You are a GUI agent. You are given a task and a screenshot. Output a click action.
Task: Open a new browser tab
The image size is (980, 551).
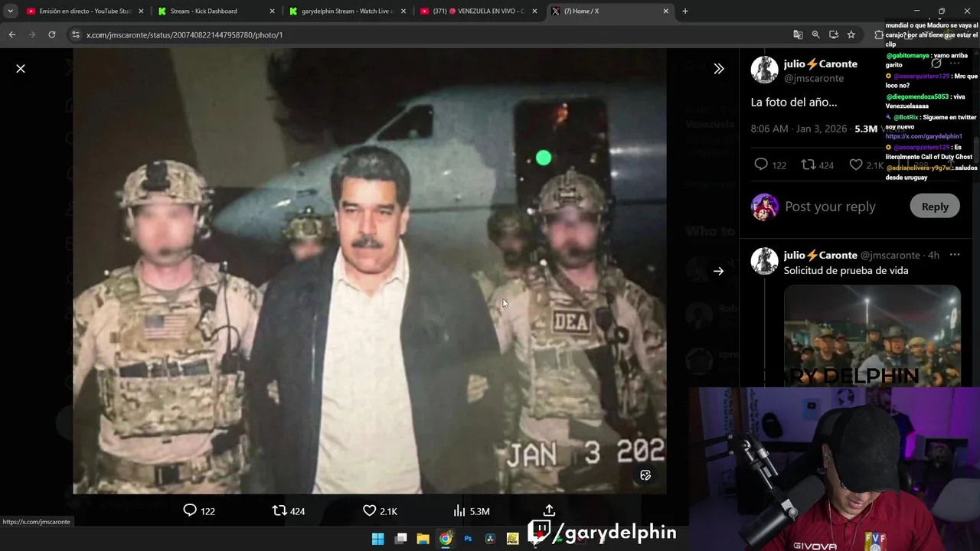pos(685,11)
